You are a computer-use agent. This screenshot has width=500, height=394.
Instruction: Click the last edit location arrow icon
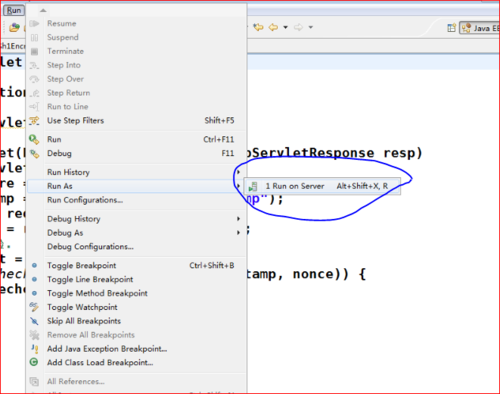point(258,27)
